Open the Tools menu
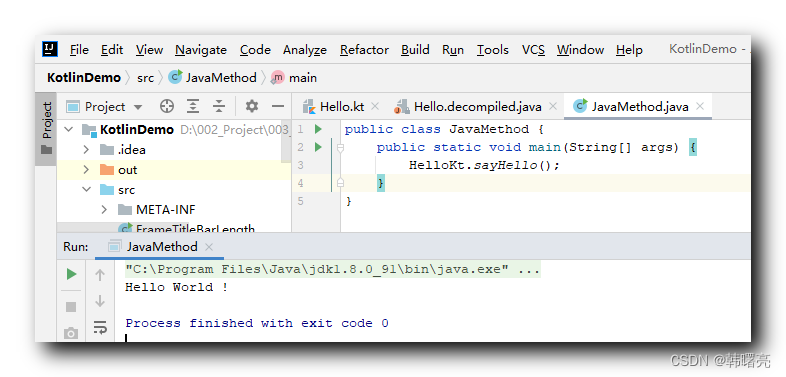This screenshot has width=786, height=377. [x=493, y=50]
